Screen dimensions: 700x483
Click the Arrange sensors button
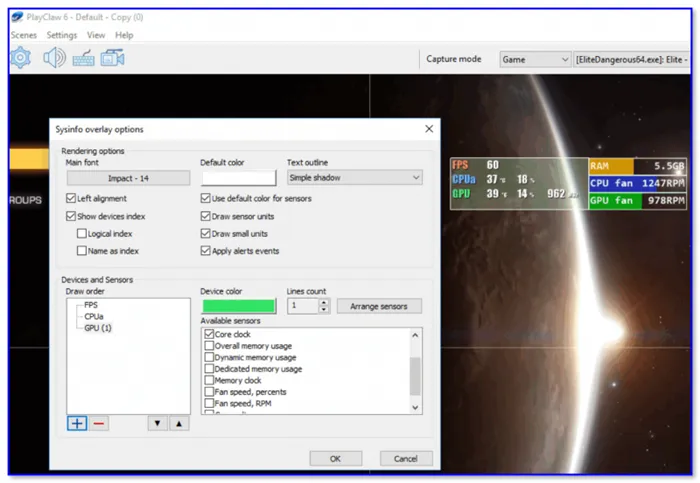click(x=379, y=306)
